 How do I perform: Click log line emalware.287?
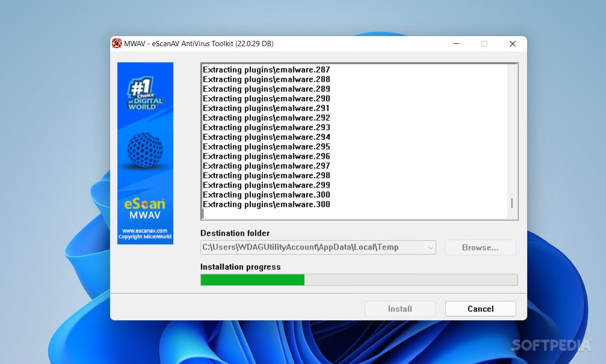tap(266, 70)
